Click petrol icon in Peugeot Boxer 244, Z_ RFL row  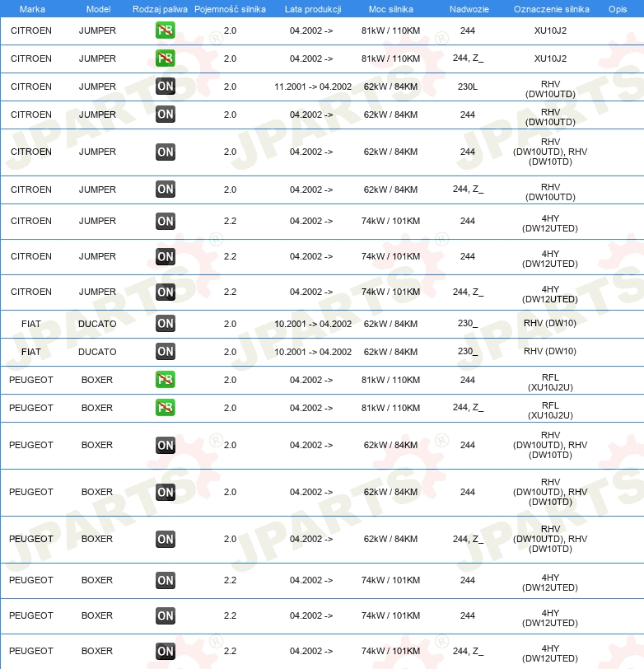(x=165, y=408)
